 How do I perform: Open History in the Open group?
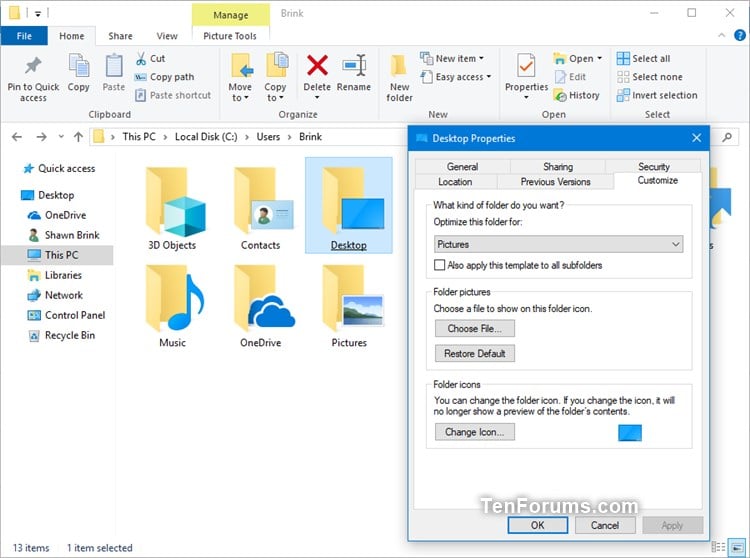tap(576, 95)
